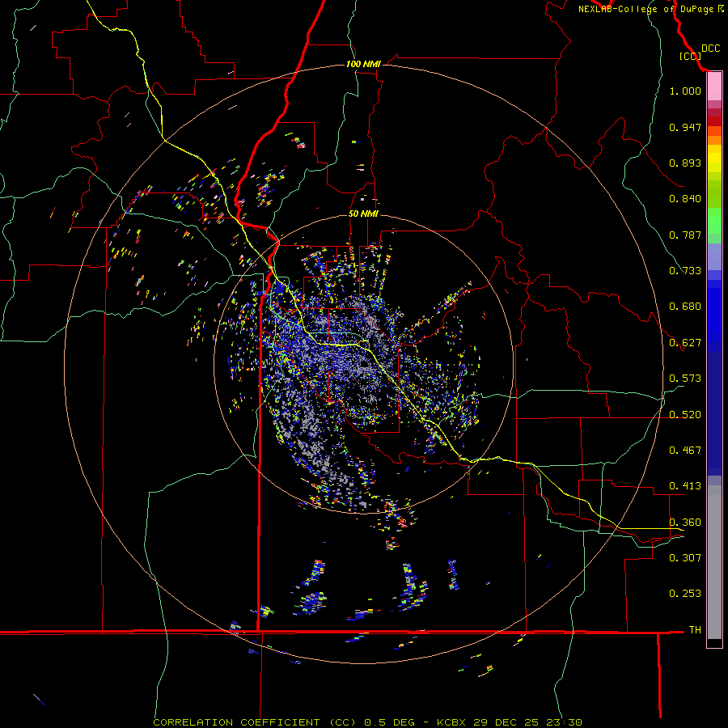Click the 0.360 legend value
728x728 pixels.
685,523
